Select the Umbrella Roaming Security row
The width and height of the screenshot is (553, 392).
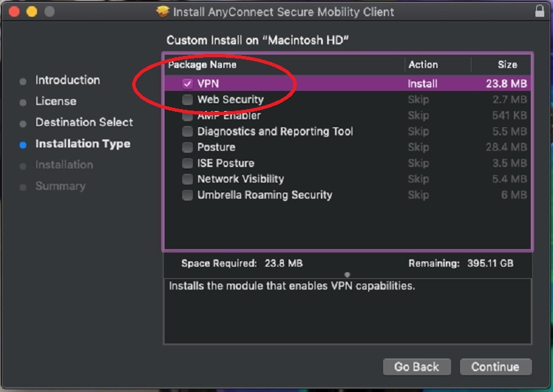coord(347,195)
